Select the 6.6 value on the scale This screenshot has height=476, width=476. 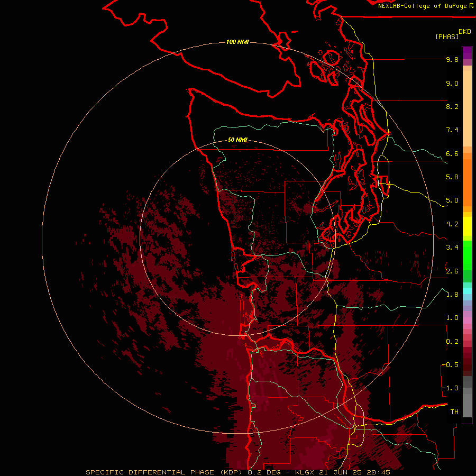(452, 153)
